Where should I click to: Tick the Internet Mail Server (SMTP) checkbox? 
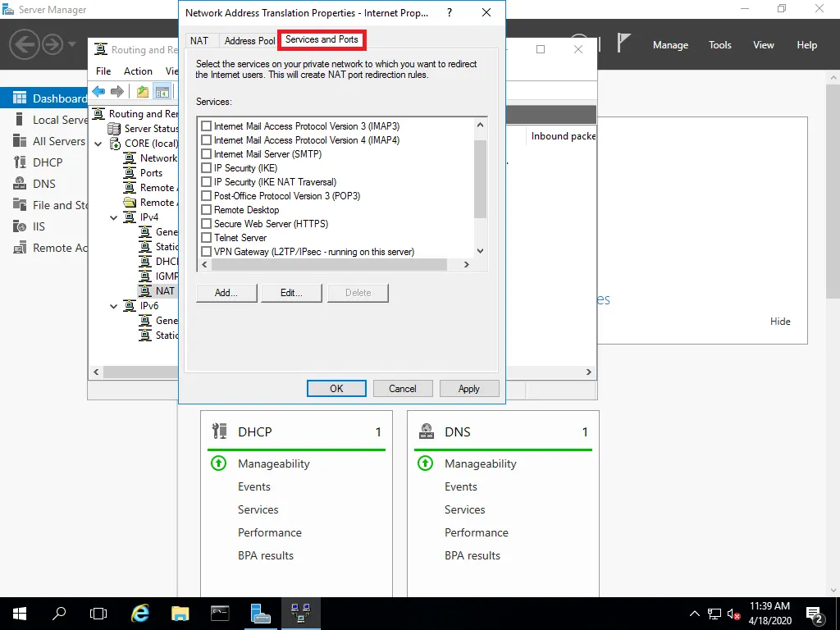coord(206,153)
